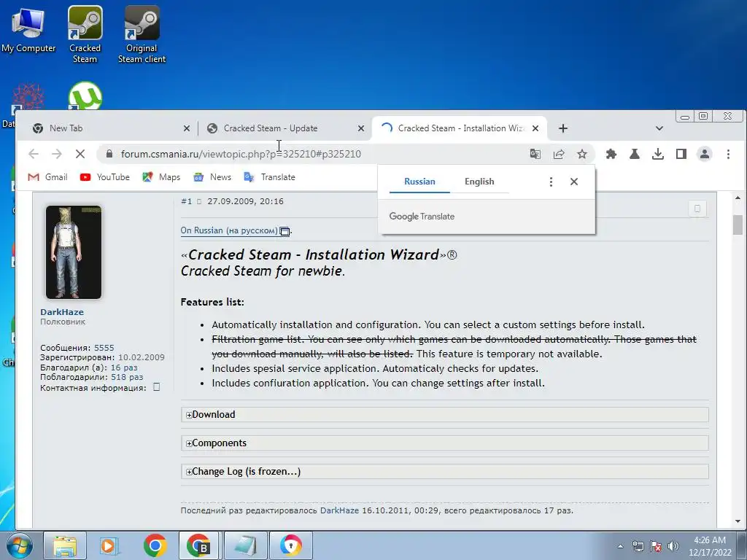Launch the Cracked Steam desktop shortcut
747x560 pixels.
85,34
